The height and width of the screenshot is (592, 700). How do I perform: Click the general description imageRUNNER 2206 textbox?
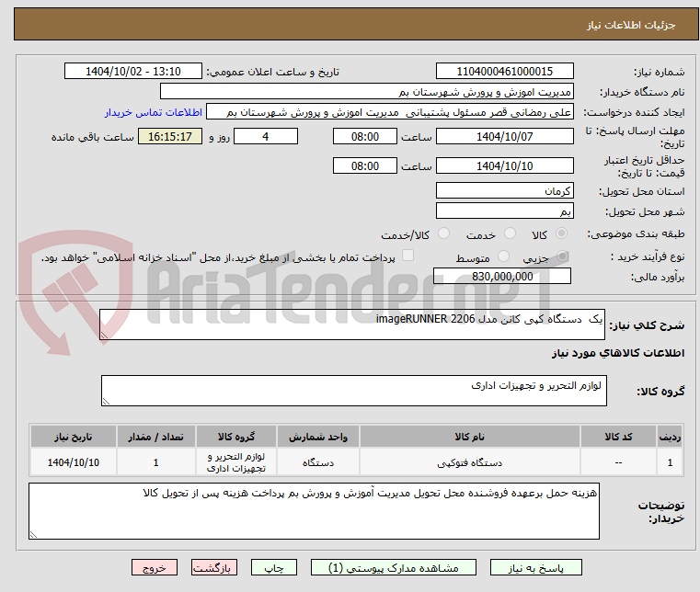pyautogui.click(x=351, y=324)
